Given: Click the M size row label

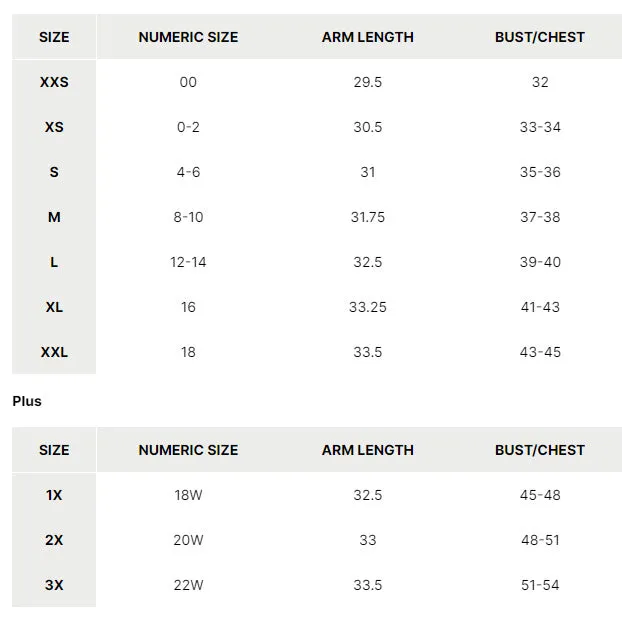Looking at the screenshot, I should pos(54,217).
